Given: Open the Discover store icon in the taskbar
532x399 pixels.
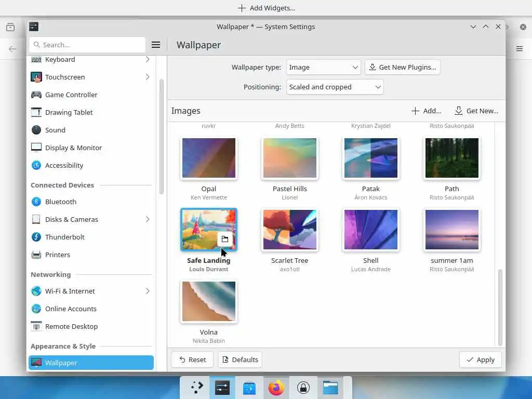Looking at the screenshot, I should point(249,388).
